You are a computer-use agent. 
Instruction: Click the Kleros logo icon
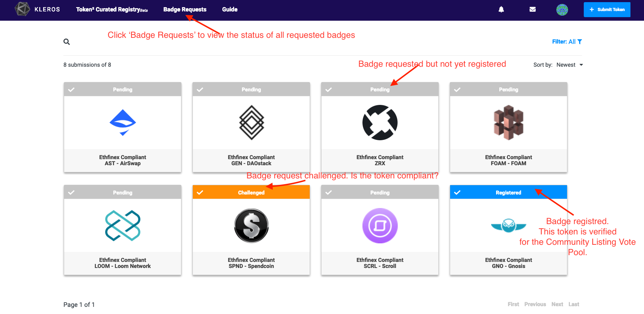pos(22,9)
